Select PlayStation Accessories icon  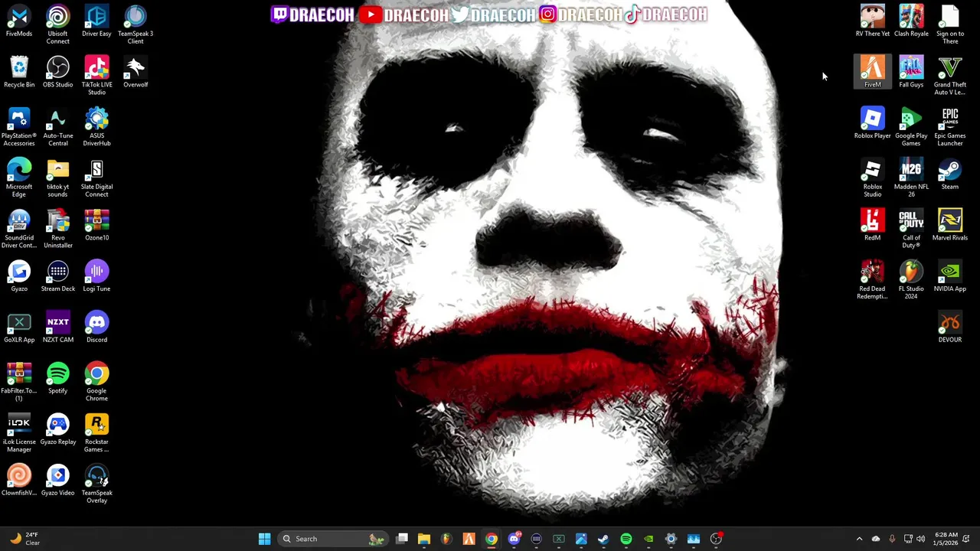19,127
